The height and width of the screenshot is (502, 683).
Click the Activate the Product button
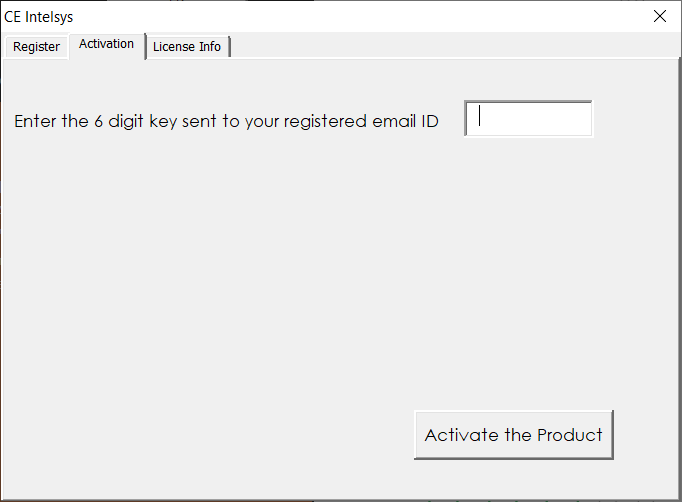tap(513, 435)
